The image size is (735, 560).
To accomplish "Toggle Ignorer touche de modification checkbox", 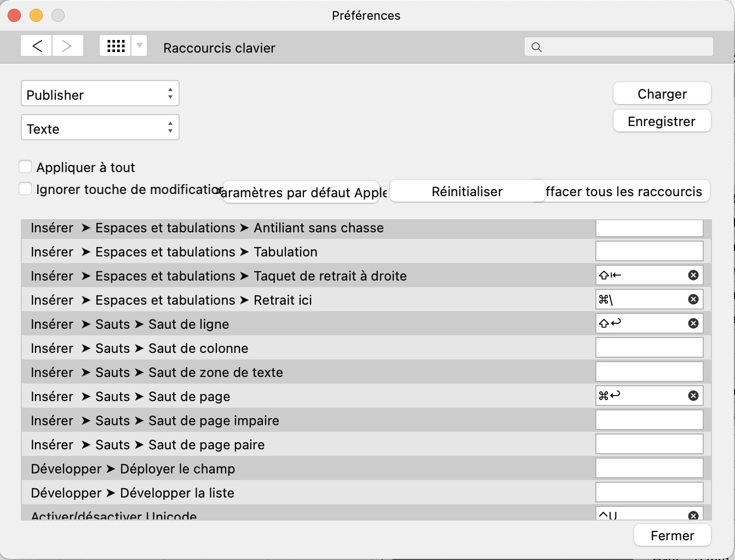I will (25, 189).
